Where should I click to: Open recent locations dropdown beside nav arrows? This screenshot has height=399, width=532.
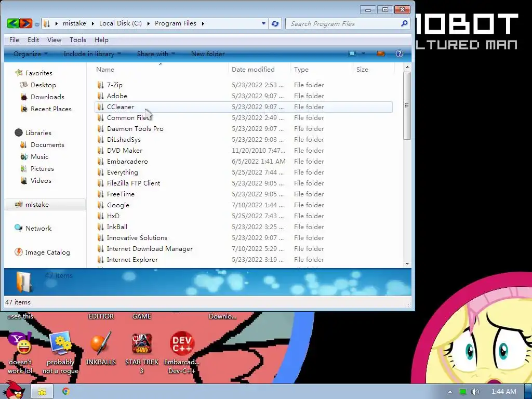(x=37, y=24)
